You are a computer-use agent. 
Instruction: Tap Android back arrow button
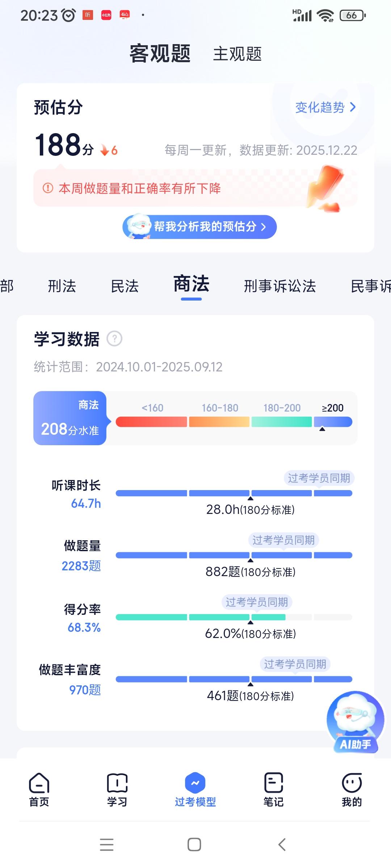coord(282,844)
